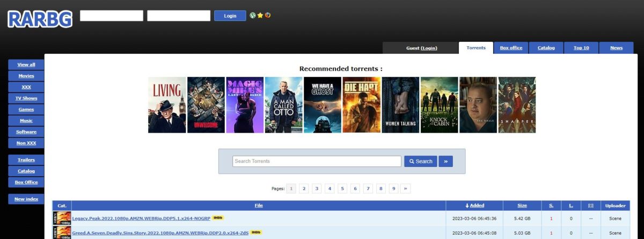644x239 pixels.
Task: Open the Top 10 tab
Action: [x=581, y=48]
